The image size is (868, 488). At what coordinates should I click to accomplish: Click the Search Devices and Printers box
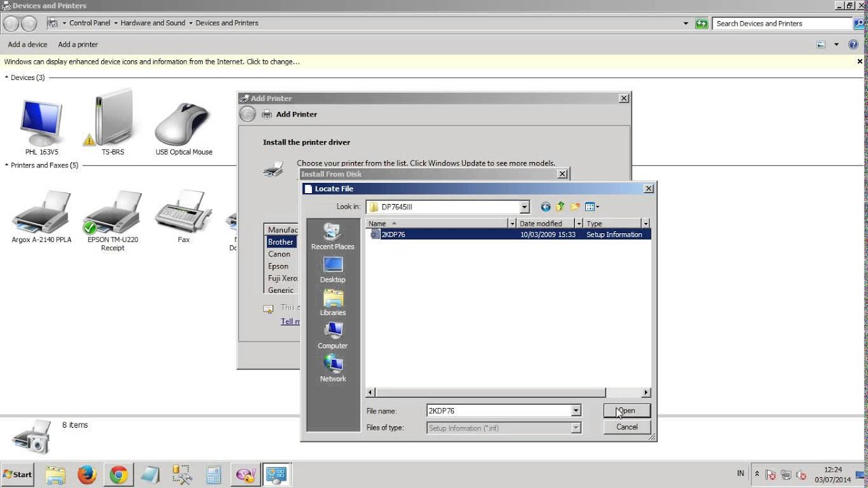(x=783, y=23)
